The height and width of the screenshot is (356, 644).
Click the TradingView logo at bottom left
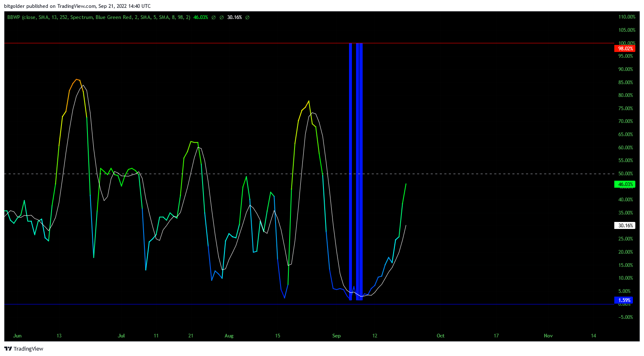pyautogui.click(x=24, y=349)
